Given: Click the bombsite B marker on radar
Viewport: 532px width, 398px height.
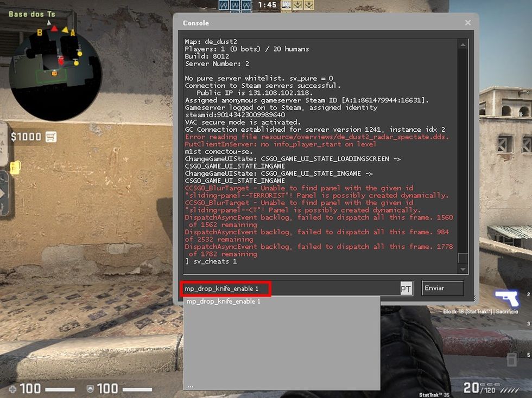Looking at the screenshot, I should click(x=40, y=33).
